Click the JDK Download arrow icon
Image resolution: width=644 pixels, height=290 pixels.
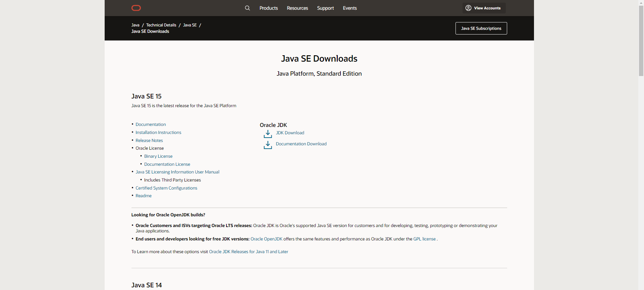pos(268,134)
